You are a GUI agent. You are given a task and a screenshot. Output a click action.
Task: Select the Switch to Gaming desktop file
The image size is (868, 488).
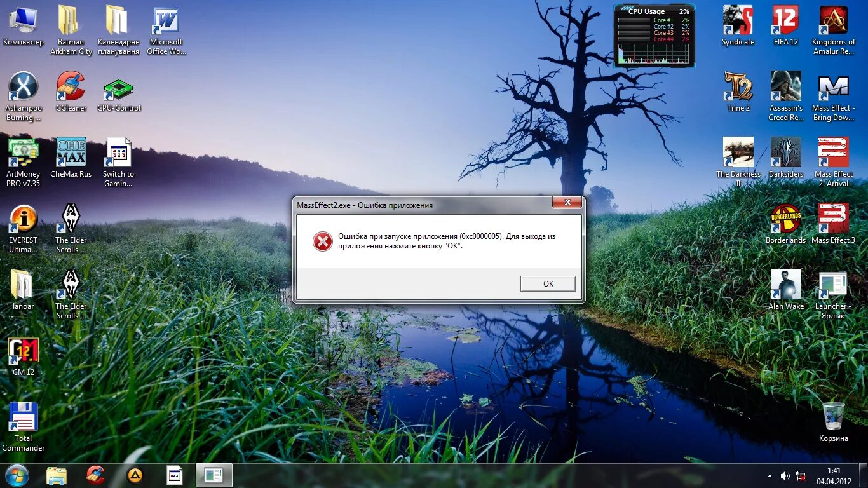(x=118, y=163)
